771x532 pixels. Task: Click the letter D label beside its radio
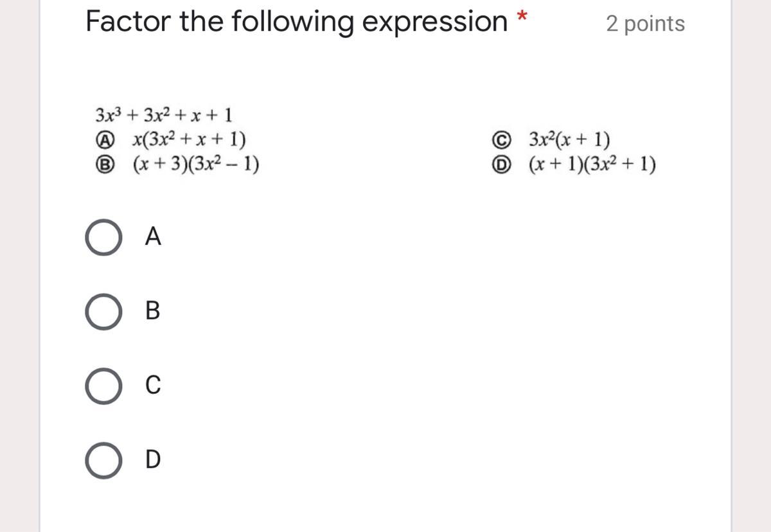tap(153, 460)
